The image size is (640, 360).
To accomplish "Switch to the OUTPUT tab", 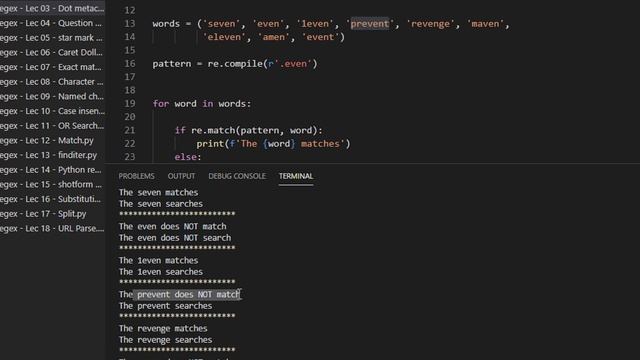I will point(181,176).
